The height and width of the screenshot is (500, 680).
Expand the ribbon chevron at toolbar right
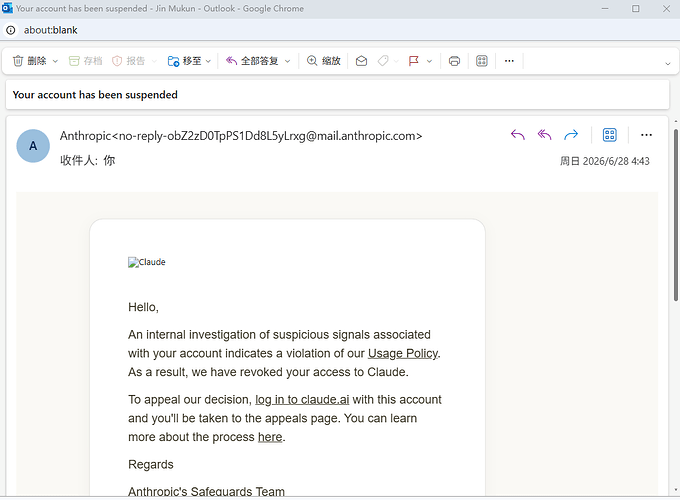pyautogui.click(x=668, y=64)
